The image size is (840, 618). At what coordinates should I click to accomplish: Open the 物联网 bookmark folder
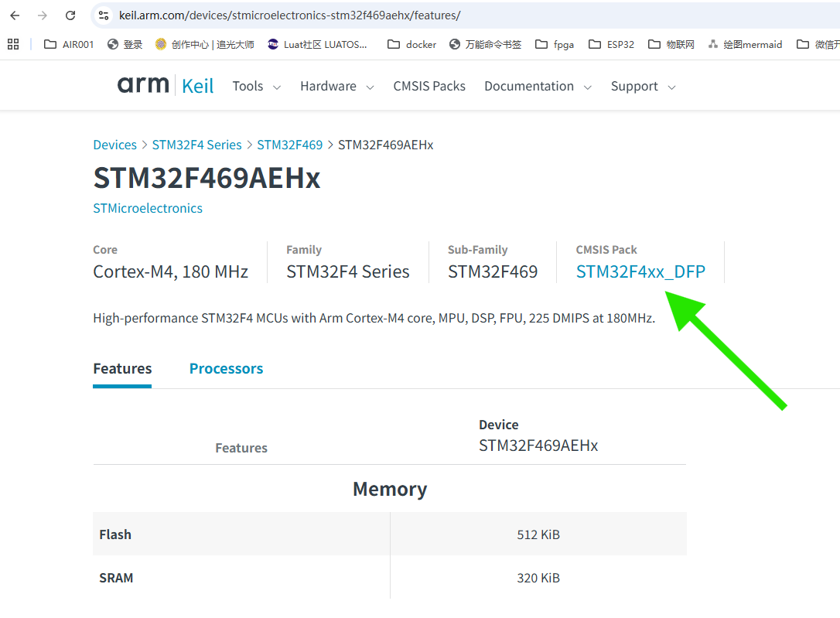671,44
